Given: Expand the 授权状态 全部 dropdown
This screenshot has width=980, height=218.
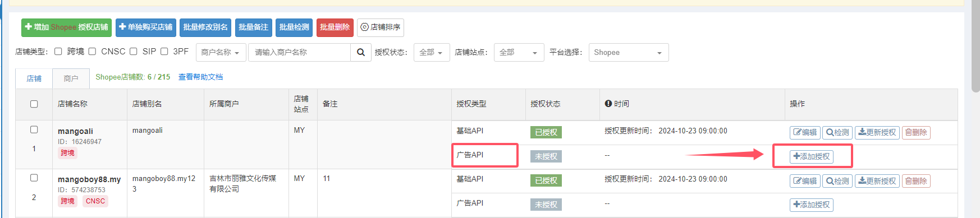Looking at the screenshot, I should click(x=431, y=52).
